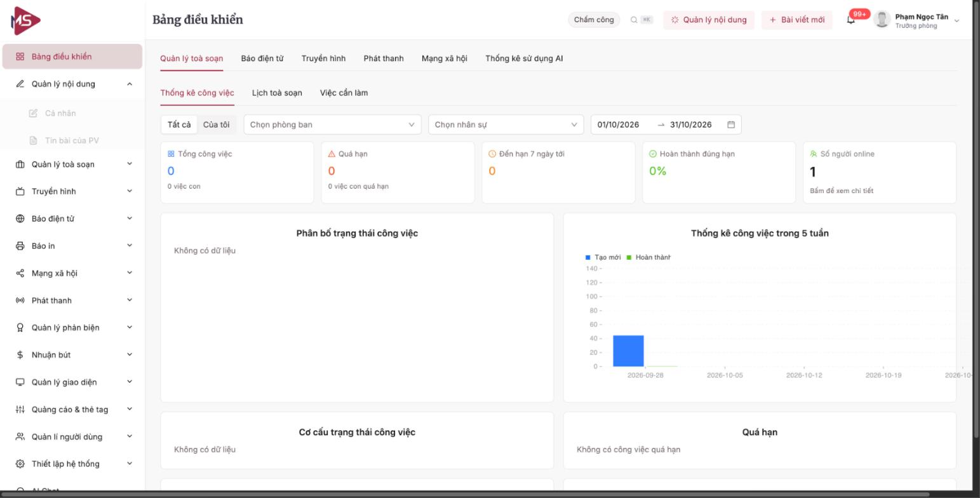Screen dimensions: 980x498
Task: Click the calendar icon in date range
Action: tap(731, 124)
